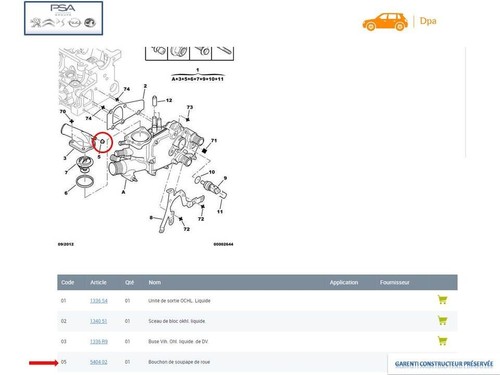Viewport: 500px width, 375px height.
Task: Open article link 1336.54
Action: point(99,301)
